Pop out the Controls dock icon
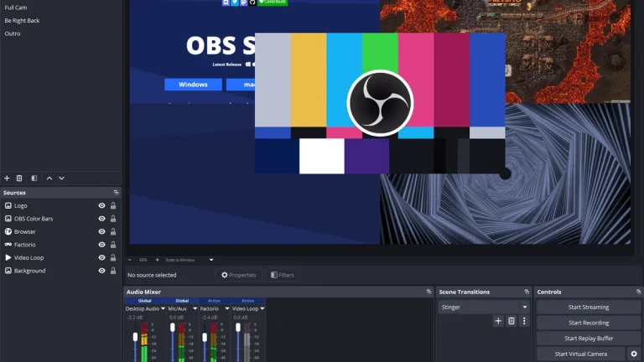Screen dimensions: 644x362 pos(639,292)
